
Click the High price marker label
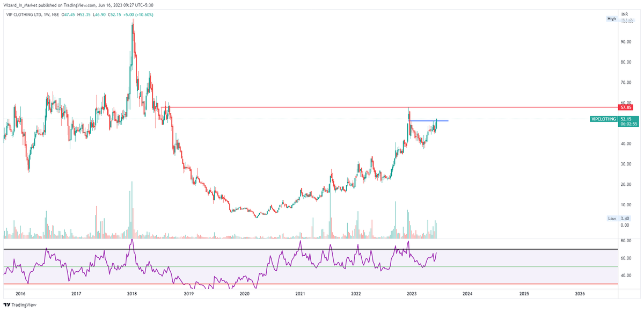tap(612, 19)
